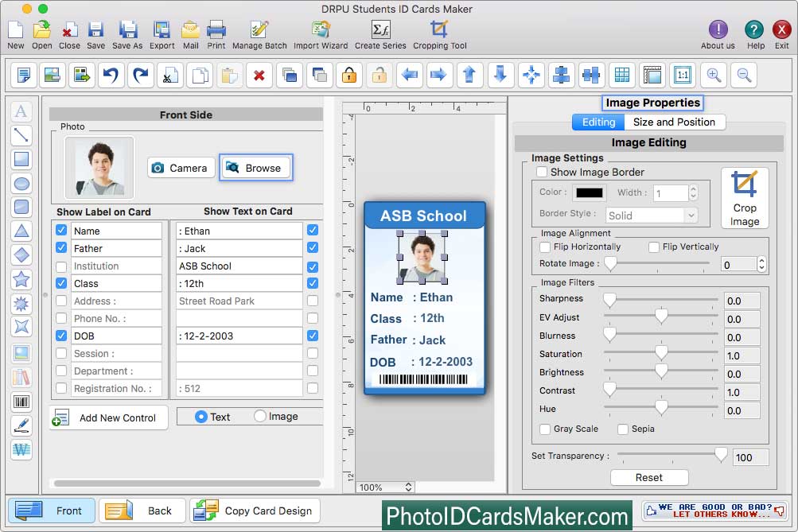Switch to the Back side tab
Viewport: 798px width, 532px height.
[x=142, y=510]
